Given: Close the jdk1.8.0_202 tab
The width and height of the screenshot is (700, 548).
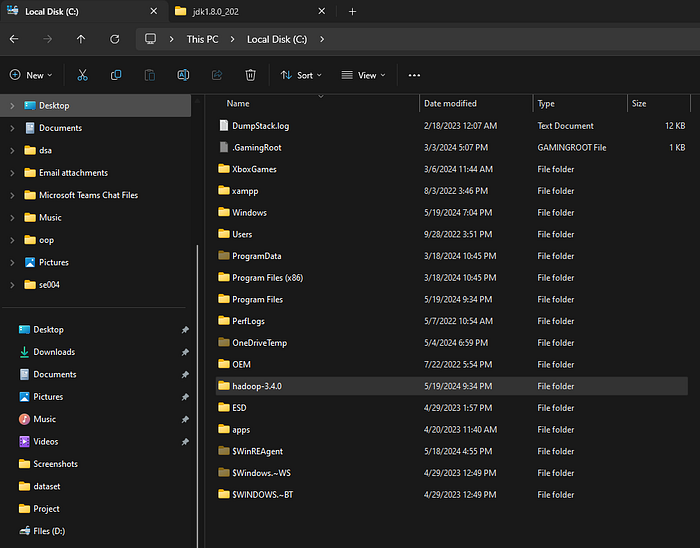Looking at the screenshot, I should (321, 11).
